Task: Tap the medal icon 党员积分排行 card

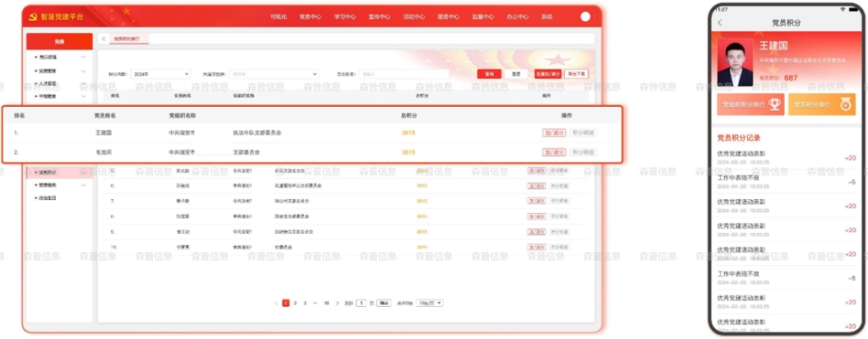Action: tap(845, 104)
